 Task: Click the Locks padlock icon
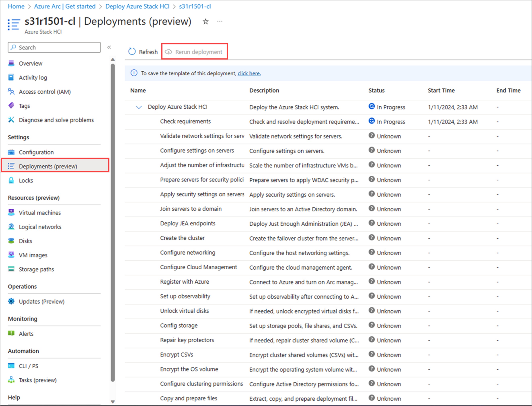tap(11, 180)
